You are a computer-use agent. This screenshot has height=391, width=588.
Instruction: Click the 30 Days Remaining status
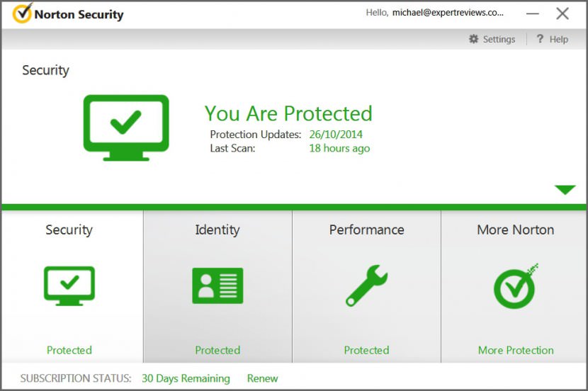[186, 378]
